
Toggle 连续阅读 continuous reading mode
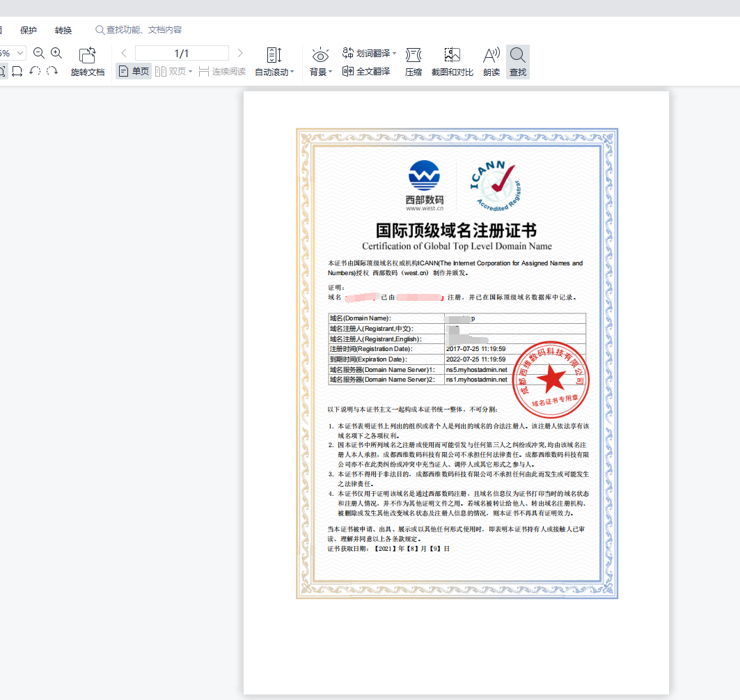(x=222, y=71)
